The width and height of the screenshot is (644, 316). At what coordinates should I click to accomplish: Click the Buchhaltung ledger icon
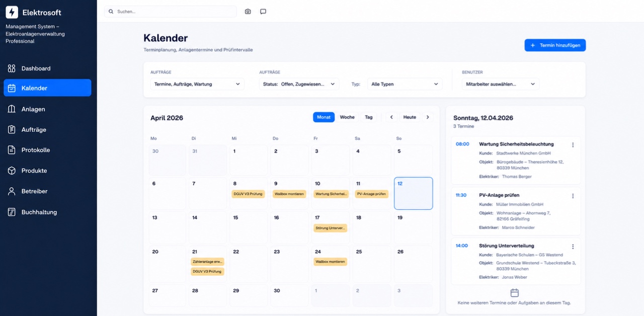coord(12,212)
